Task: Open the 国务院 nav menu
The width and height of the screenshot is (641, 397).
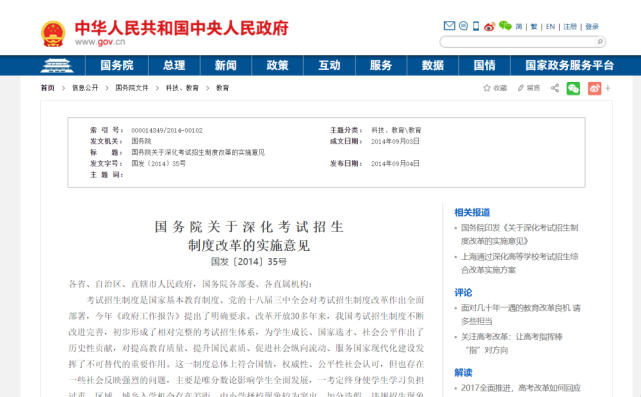Action: click(117, 65)
